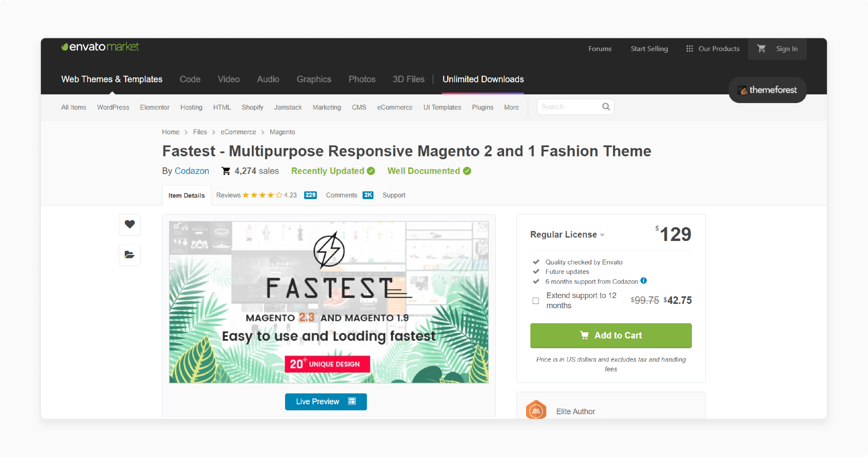Add item to favorites with heart icon

[129, 225]
